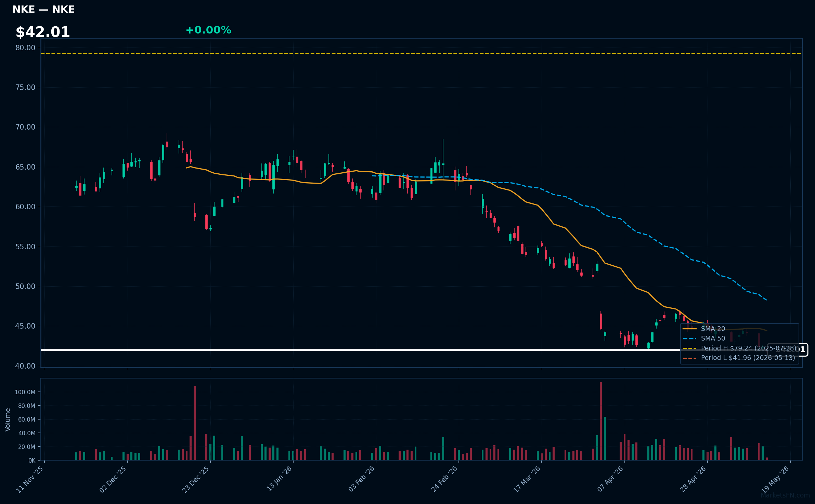The height and width of the screenshot is (504, 815).
Task: Click the 03 Feb '26 date label
Action: [362, 479]
